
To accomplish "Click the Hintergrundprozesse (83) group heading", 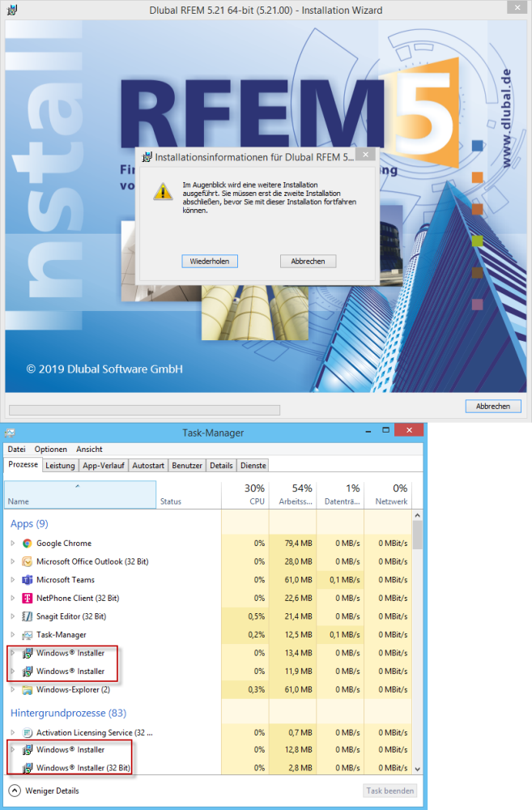I will click(x=68, y=713).
